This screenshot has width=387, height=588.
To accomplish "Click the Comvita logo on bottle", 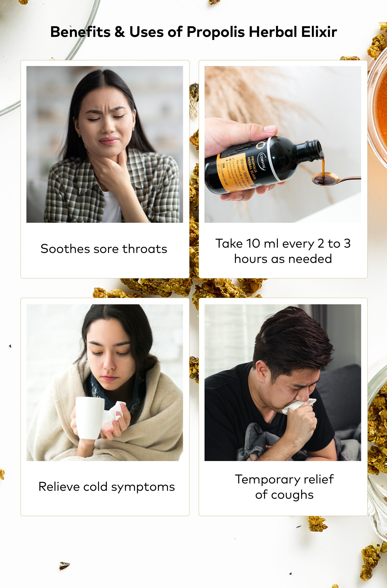I will point(262,161).
